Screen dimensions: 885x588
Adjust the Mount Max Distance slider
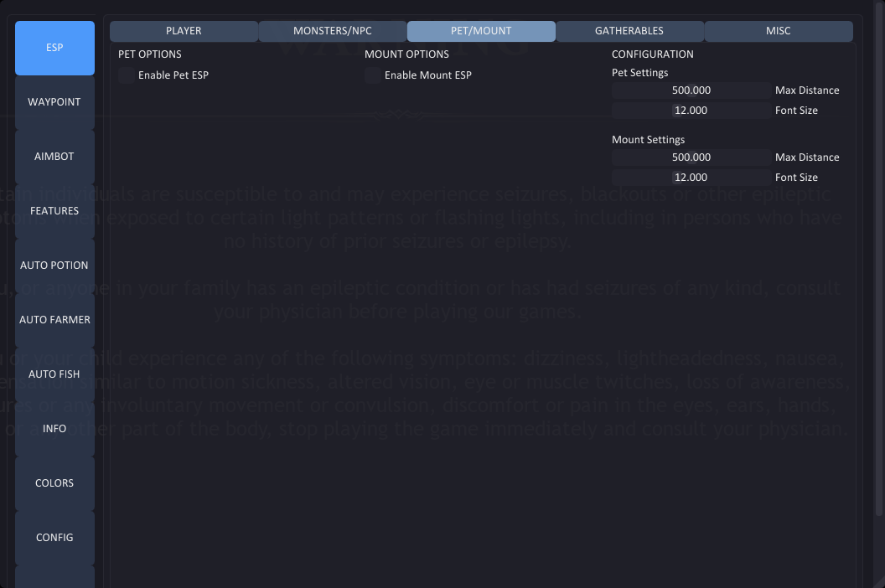tap(691, 157)
